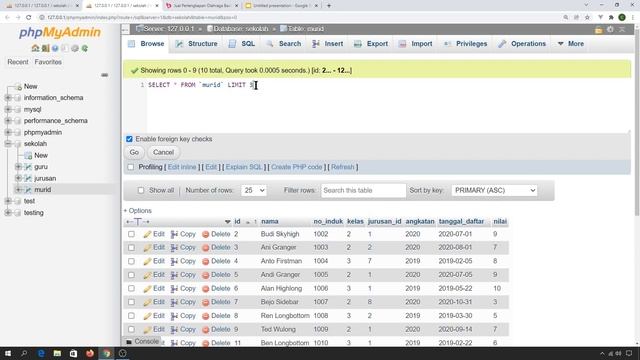Click the Edit pencil icon for Budi Skyhigh
The image size is (640, 360).
(x=147, y=234)
